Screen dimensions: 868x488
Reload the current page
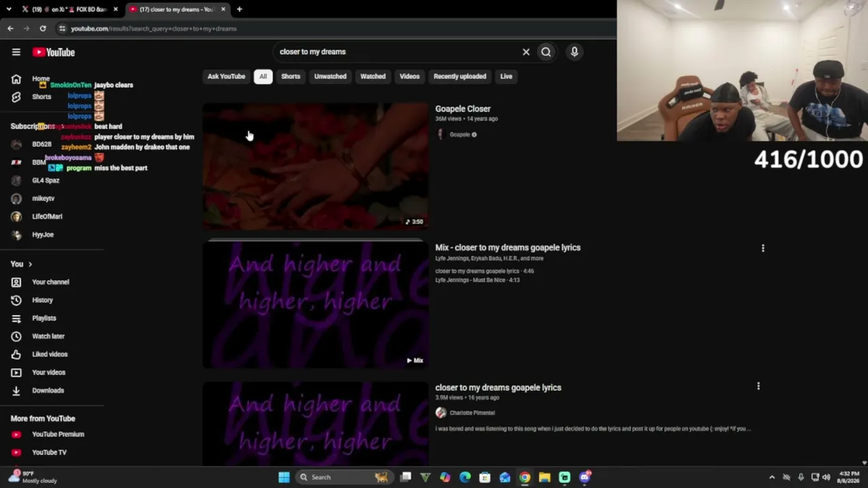[x=43, y=28]
